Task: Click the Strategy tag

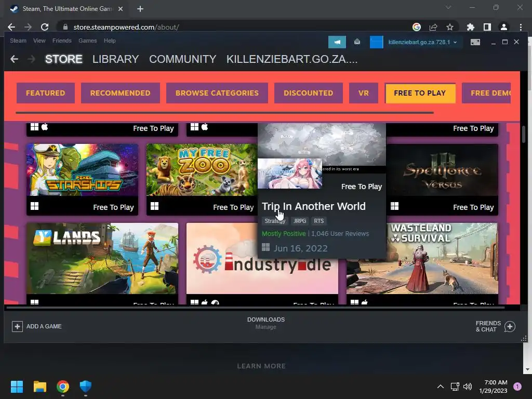Action: coord(275,221)
